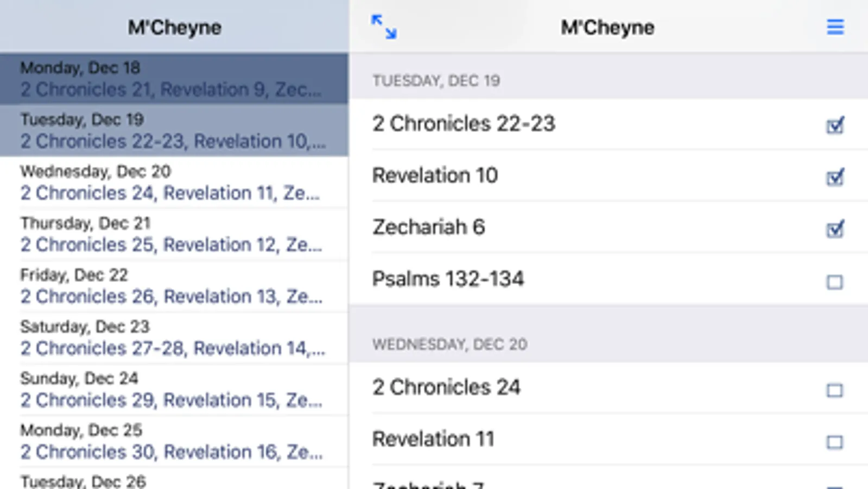Go to Saturday, Dec 23 readings
The width and height of the screenshot is (868, 489).
[x=174, y=337]
